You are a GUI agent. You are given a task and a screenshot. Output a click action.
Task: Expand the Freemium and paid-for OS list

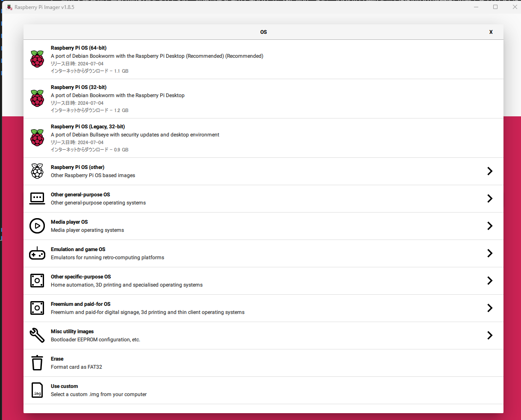(490, 308)
